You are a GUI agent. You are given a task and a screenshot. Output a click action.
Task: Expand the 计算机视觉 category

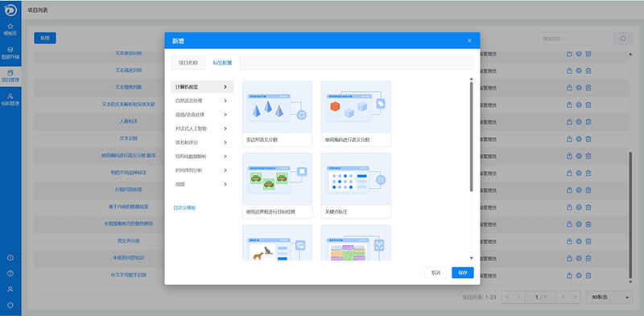202,87
